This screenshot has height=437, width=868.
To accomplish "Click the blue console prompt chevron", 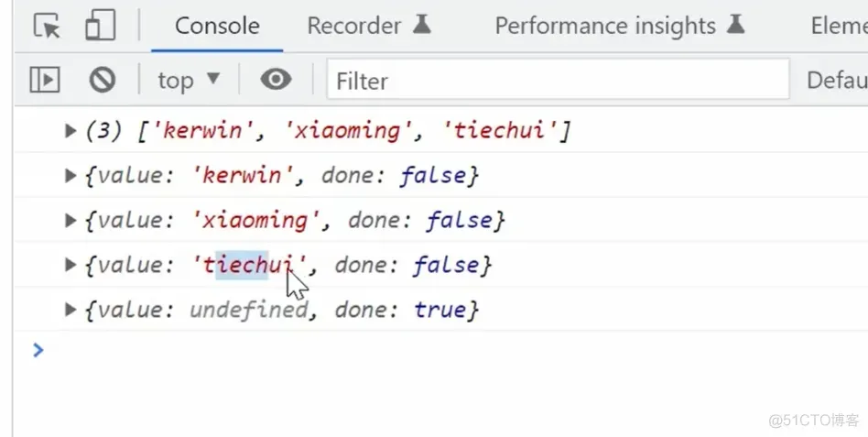I will coord(38,349).
